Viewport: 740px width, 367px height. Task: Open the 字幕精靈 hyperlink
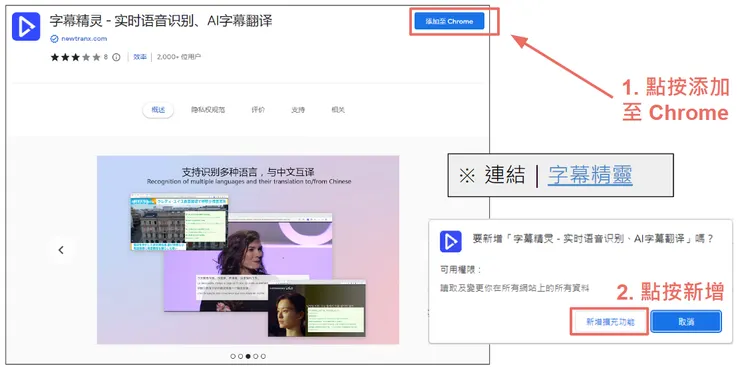pyautogui.click(x=590, y=175)
